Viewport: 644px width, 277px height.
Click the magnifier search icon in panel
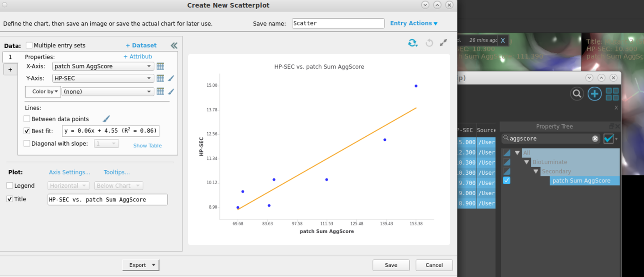coord(577,94)
